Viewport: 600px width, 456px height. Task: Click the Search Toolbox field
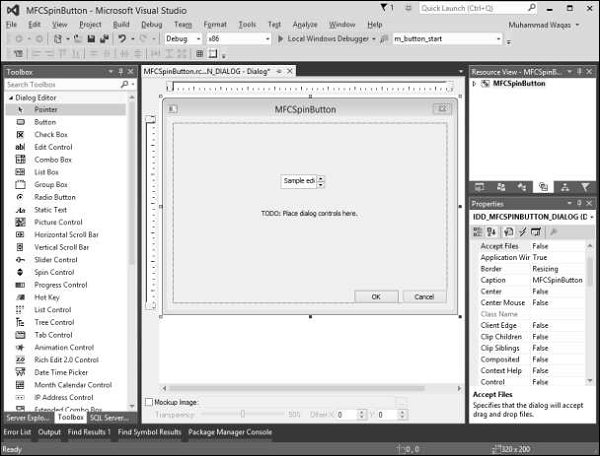point(64,84)
